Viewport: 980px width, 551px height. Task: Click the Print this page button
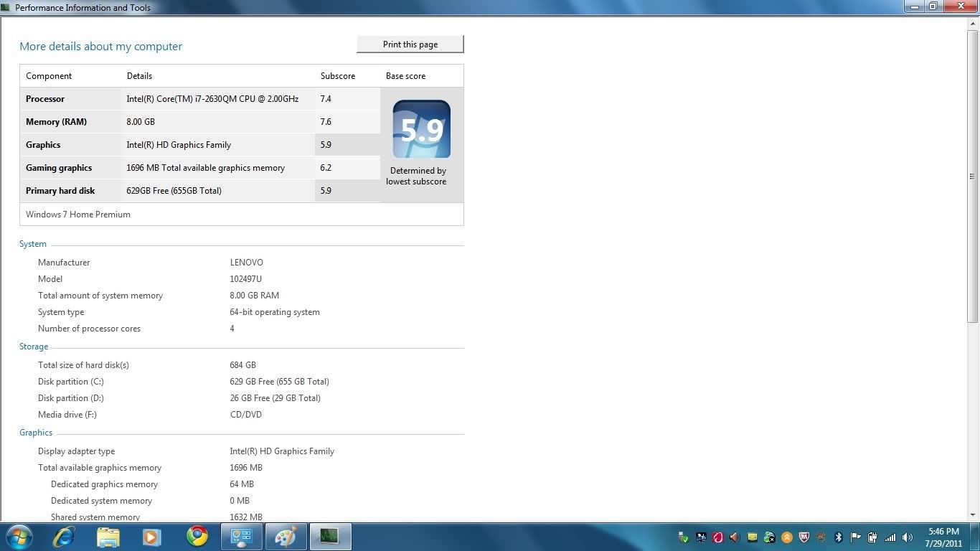coord(410,44)
